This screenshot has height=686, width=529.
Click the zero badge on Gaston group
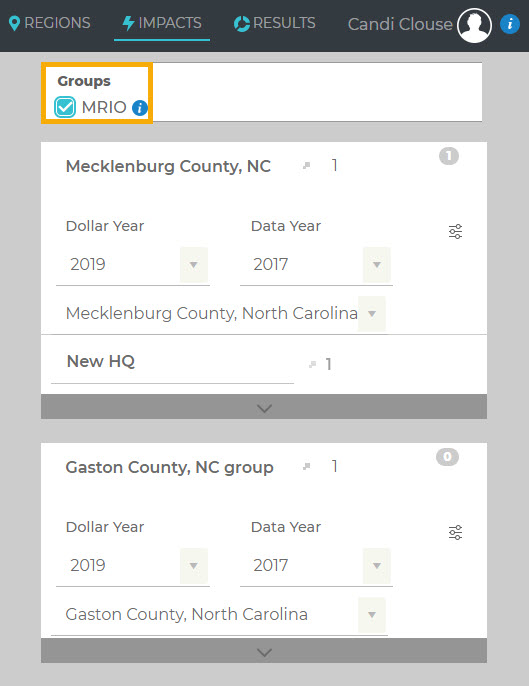click(447, 457)
